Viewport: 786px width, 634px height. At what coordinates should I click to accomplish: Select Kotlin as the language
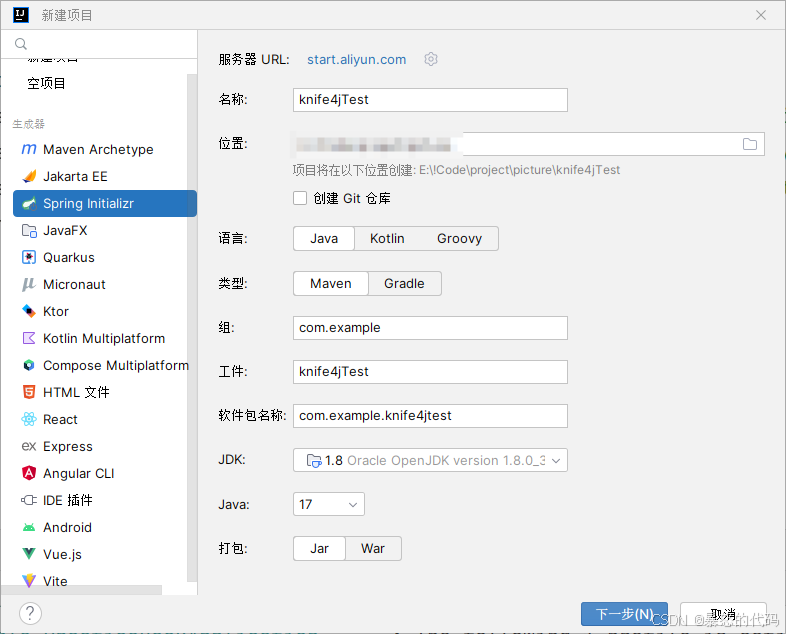point(387,239)
